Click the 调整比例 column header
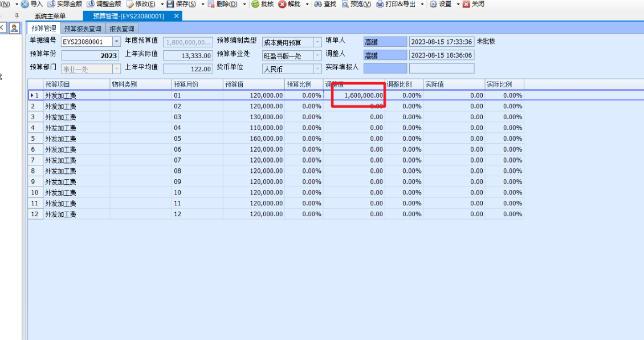Screen dimensions: 644x340 [x=404, y=84]
